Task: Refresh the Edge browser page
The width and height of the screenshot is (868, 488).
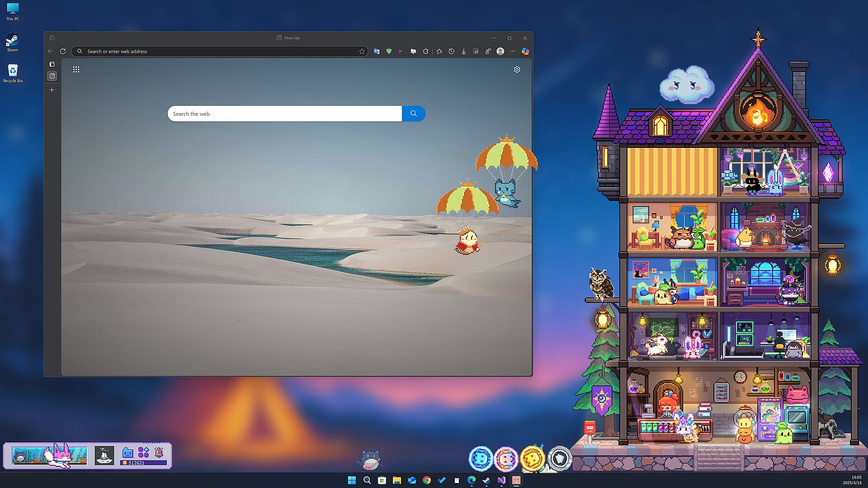Action: [x=63, y=51]
